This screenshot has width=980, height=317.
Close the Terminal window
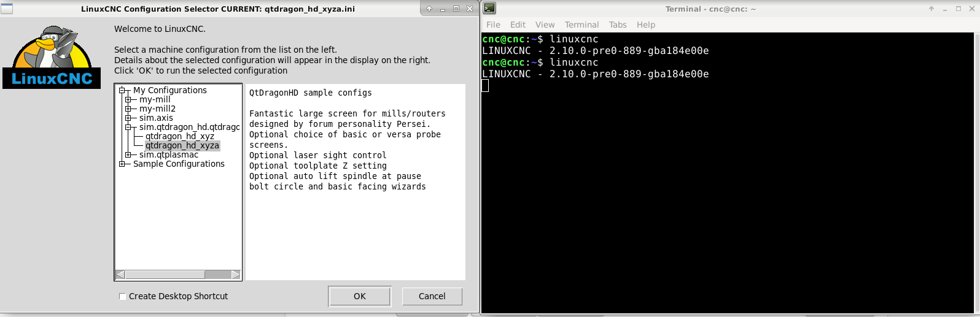[972, 9]
